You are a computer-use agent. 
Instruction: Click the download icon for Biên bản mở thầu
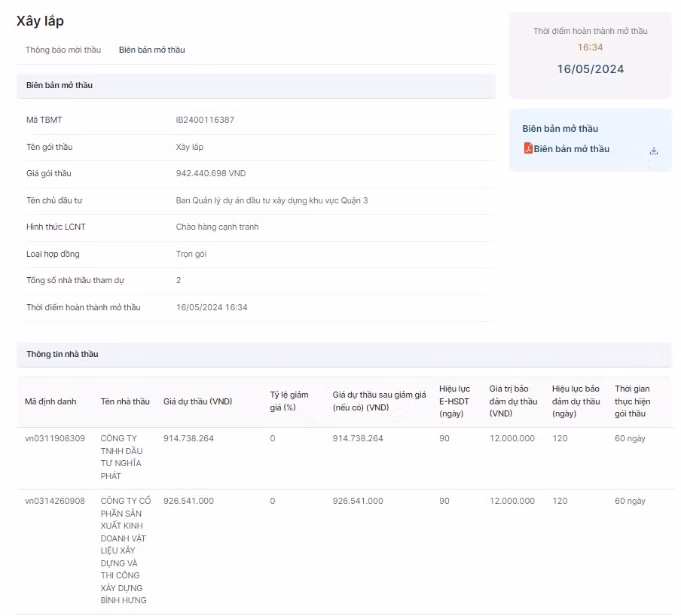[653, 151]
